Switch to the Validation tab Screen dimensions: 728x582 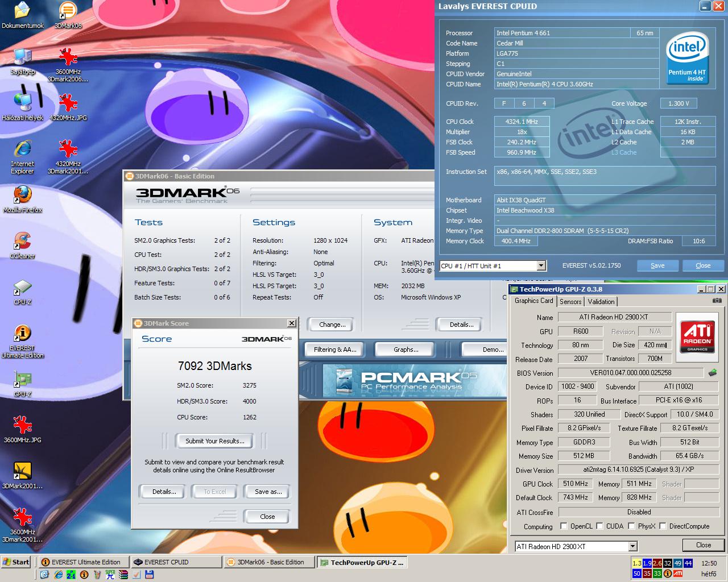pyautogui.click(x=601, y=302)
